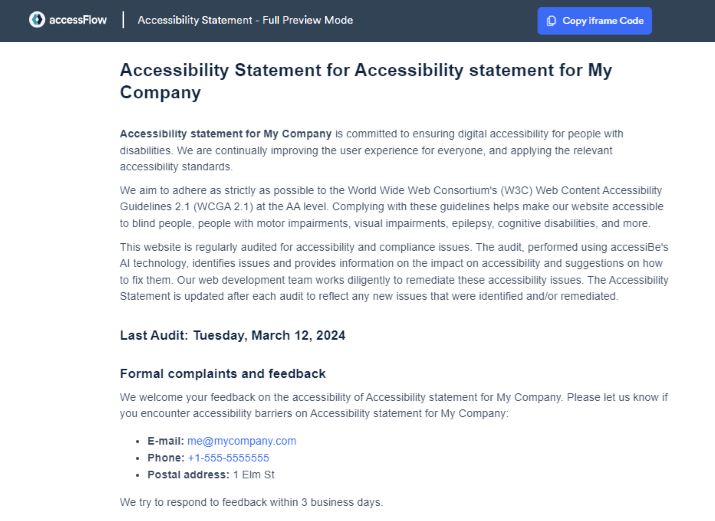Click the copy icon in the iframe button

coord(552,21)
